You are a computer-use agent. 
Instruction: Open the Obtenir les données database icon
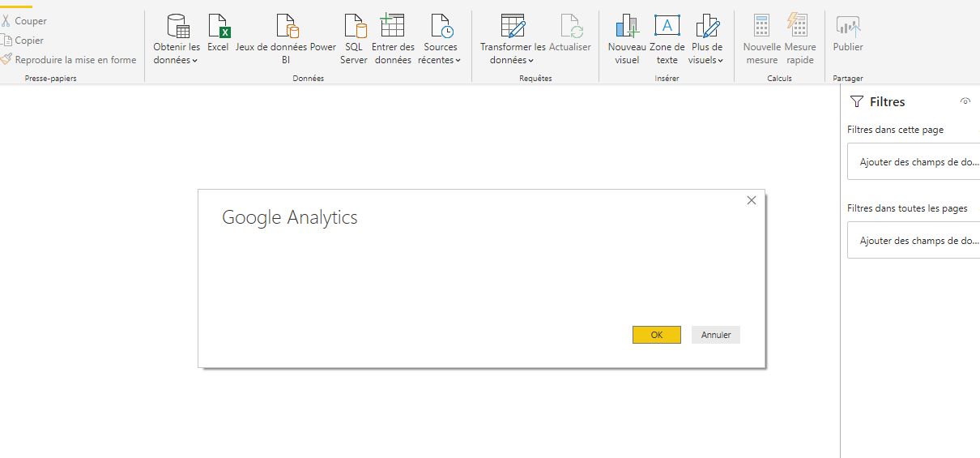tap(177, 26)
